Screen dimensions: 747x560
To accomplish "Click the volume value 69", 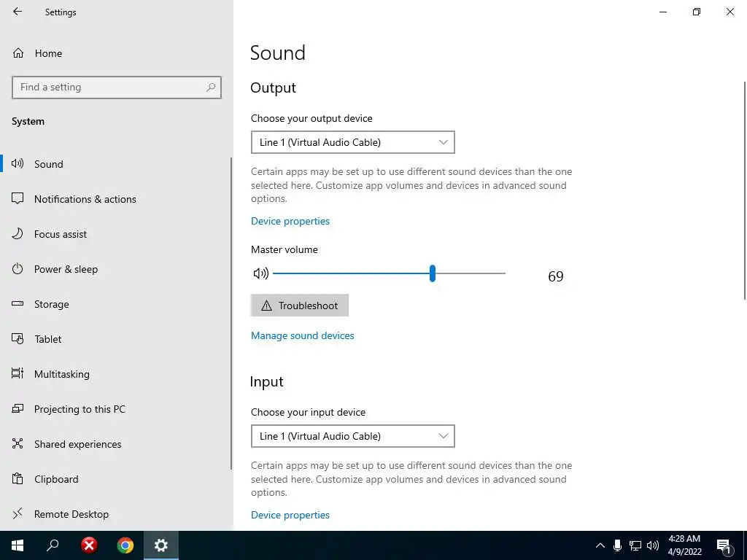I will [555, 276].
